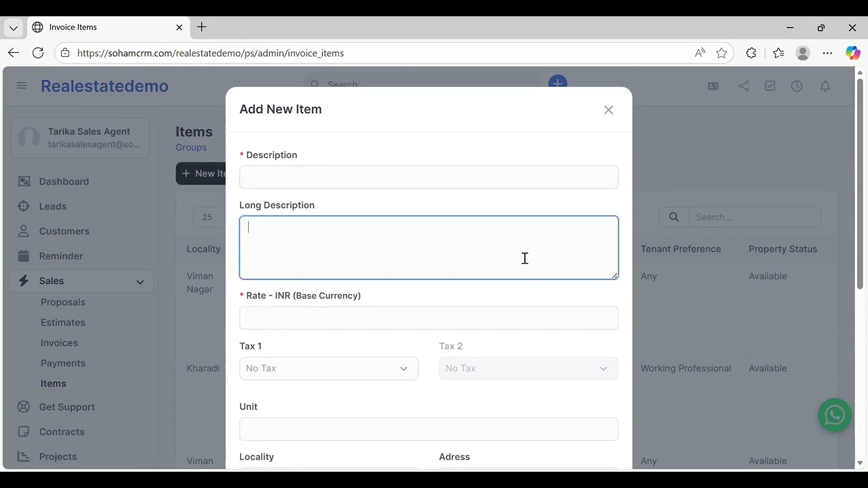Open Contracts in sidebar
This screenshot has height=488, width=868.
tap(62, 432)
